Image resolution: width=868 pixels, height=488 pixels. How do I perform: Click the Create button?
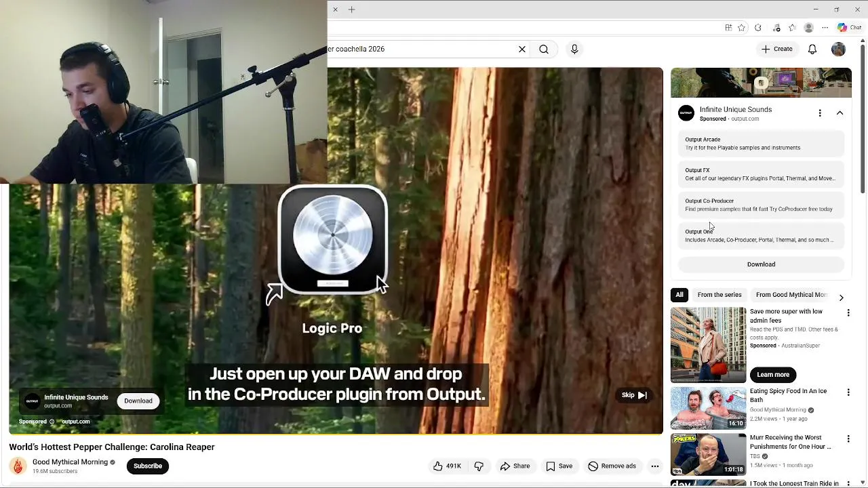(x=777, y=49)
